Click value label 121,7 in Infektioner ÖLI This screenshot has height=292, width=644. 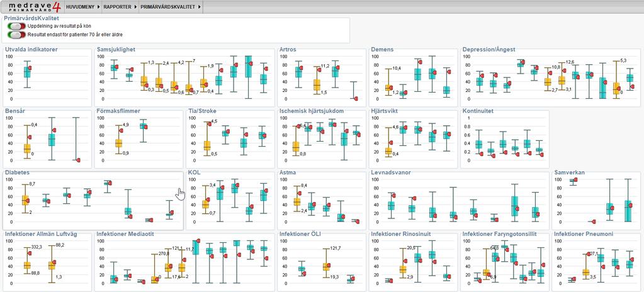click(336, 248)
